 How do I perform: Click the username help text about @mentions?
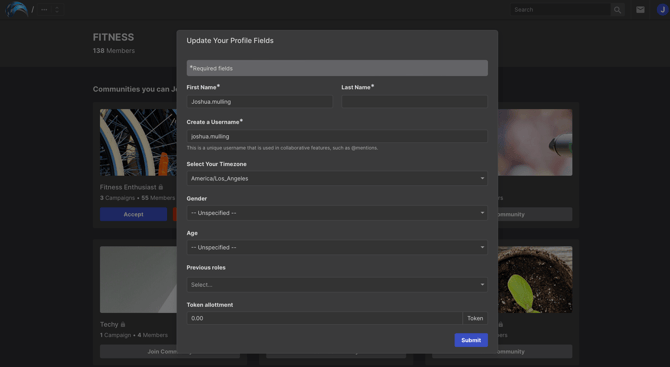282,148
